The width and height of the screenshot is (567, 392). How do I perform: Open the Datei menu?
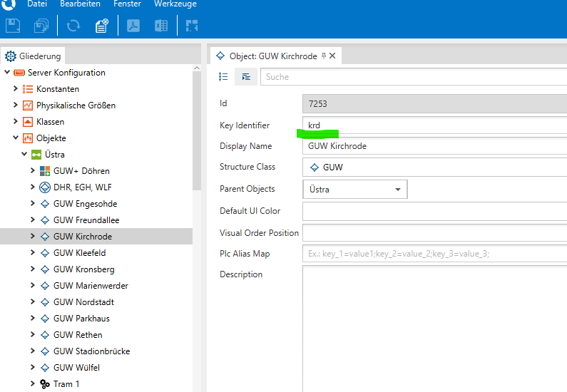pos(37,4)
